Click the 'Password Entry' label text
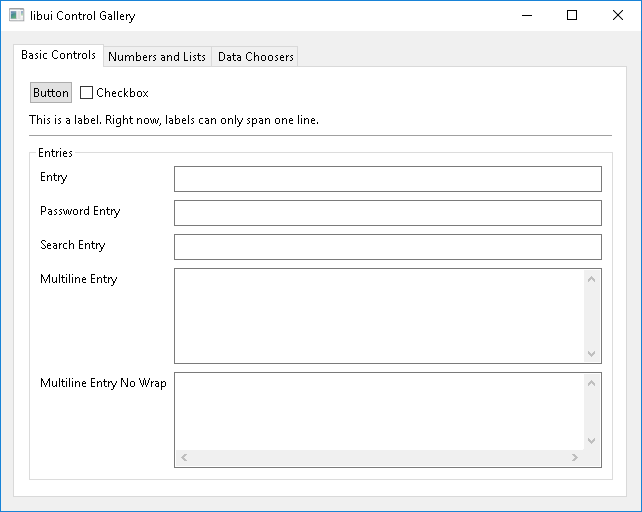642x512 pixels. [x=80, y=211]
